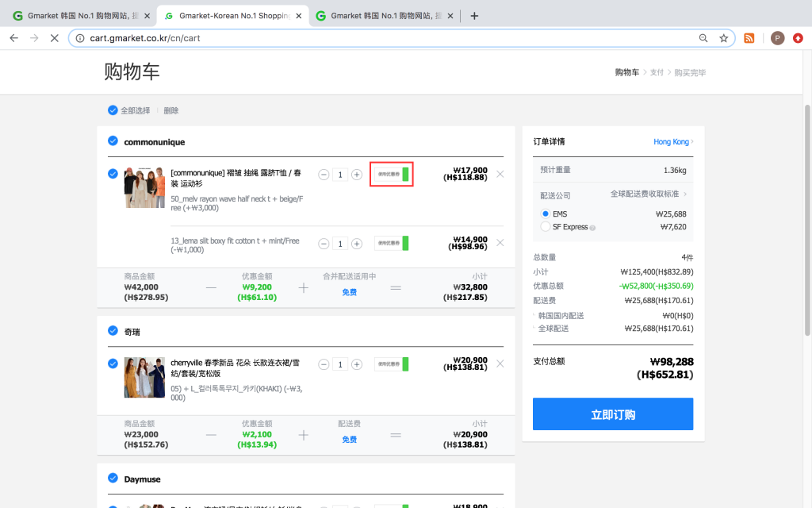Remove the cherryville ₩20,900 dress item
The image size is (812, 508).
pyautogui.click(x=500, y=364)
